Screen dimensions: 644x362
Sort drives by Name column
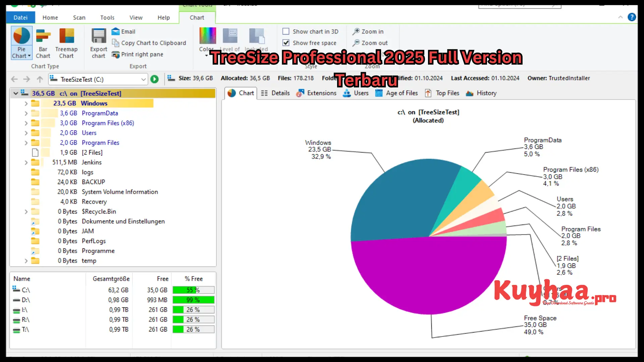pos(48,279)
